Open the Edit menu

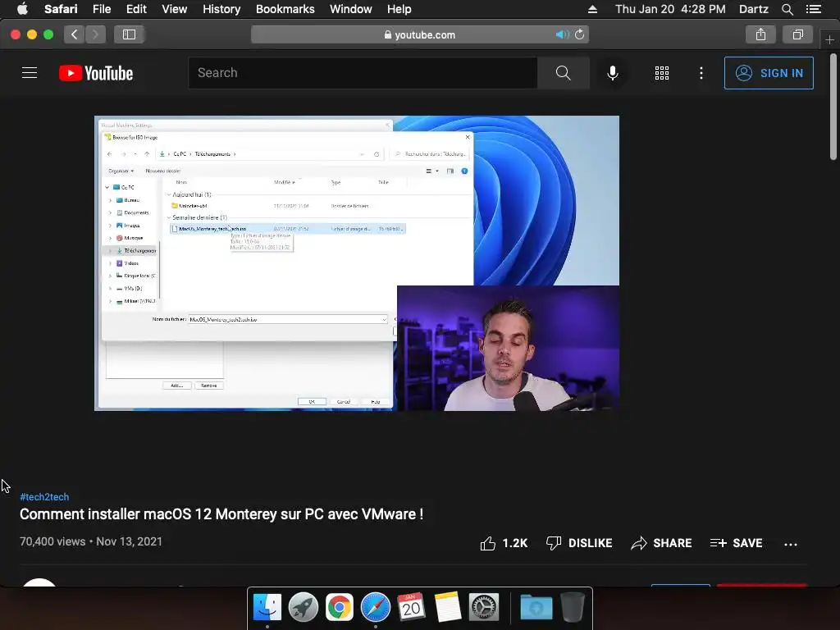(136, 8)
